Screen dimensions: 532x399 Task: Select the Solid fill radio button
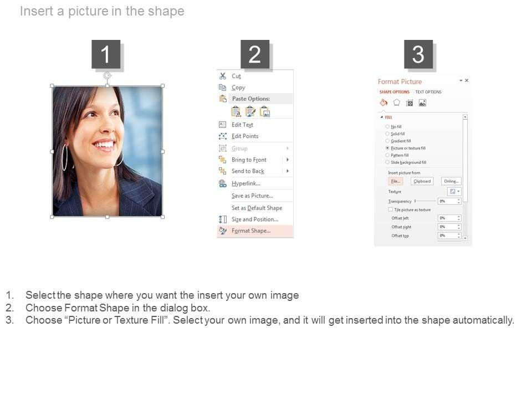pos(387,134)
